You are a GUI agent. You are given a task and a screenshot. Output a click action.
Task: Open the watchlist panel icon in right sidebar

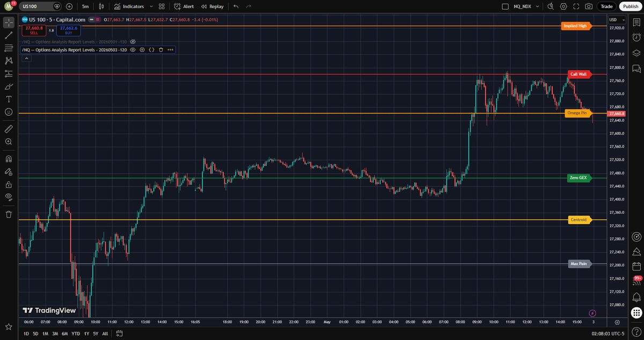[x=636, y=23]
